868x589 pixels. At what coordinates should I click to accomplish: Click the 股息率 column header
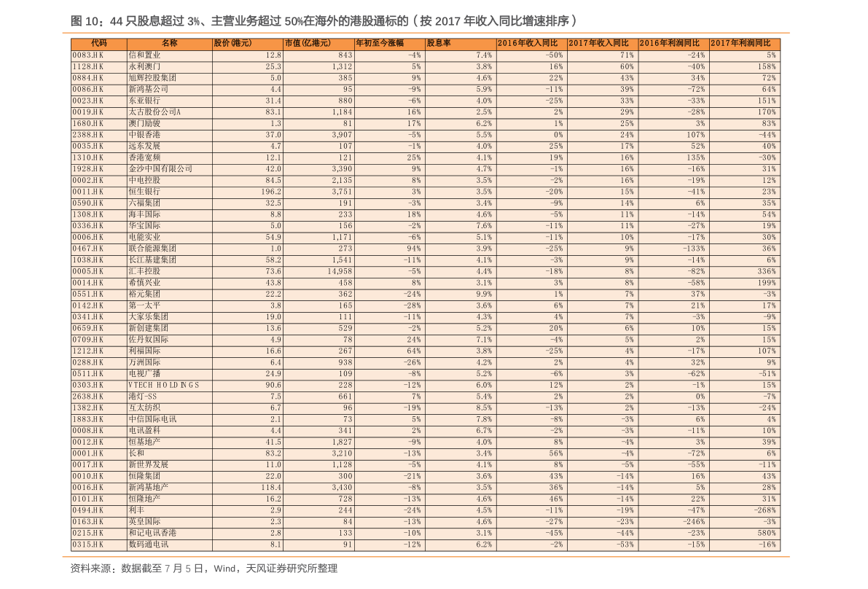439,43
